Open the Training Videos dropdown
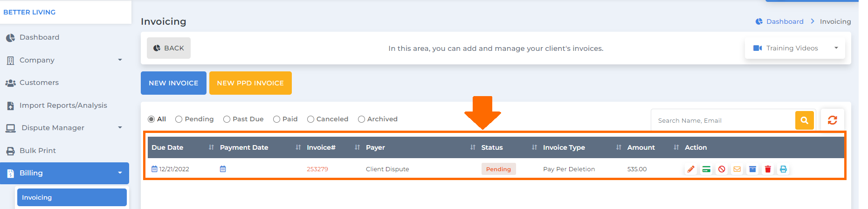The image size is (868, 209). pos(795,48)
